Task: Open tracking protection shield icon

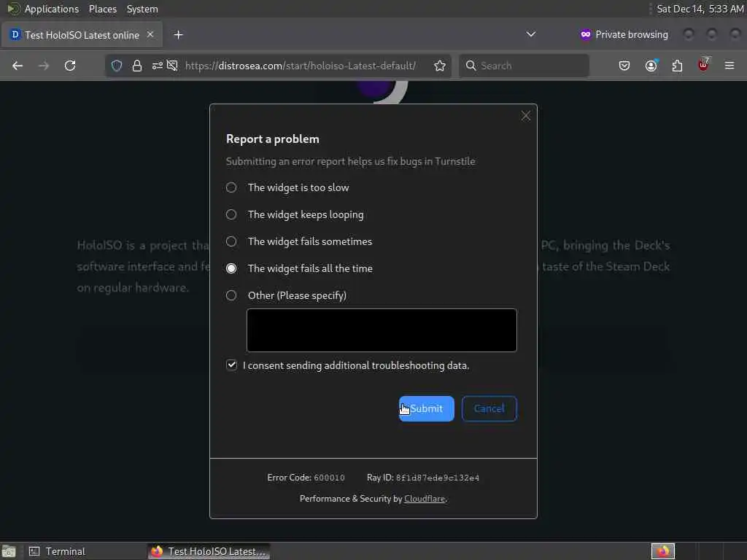Action: click(117, 66)
